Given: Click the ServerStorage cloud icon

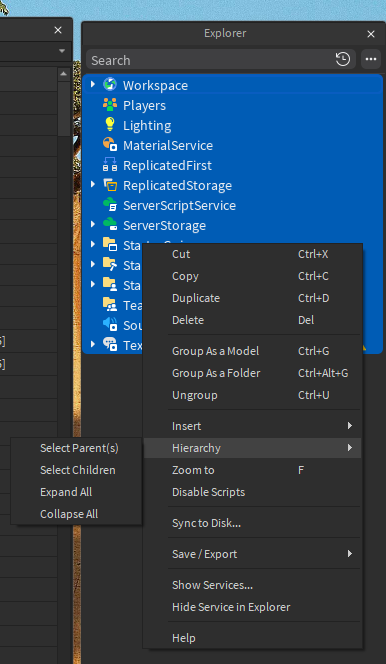Looking at the screenshot, I should [110, 224].
